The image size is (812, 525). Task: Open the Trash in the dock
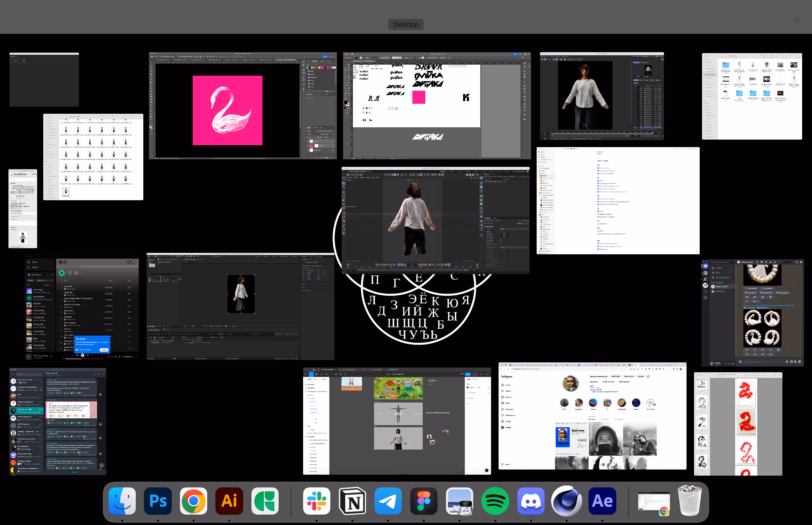(x=689, y=501)
